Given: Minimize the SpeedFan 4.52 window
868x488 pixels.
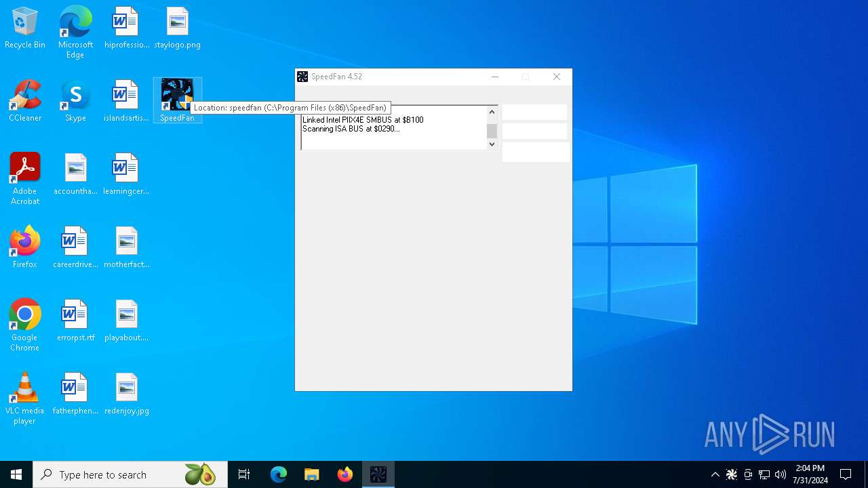Looking at the screenshot, I should coord(495,77).
